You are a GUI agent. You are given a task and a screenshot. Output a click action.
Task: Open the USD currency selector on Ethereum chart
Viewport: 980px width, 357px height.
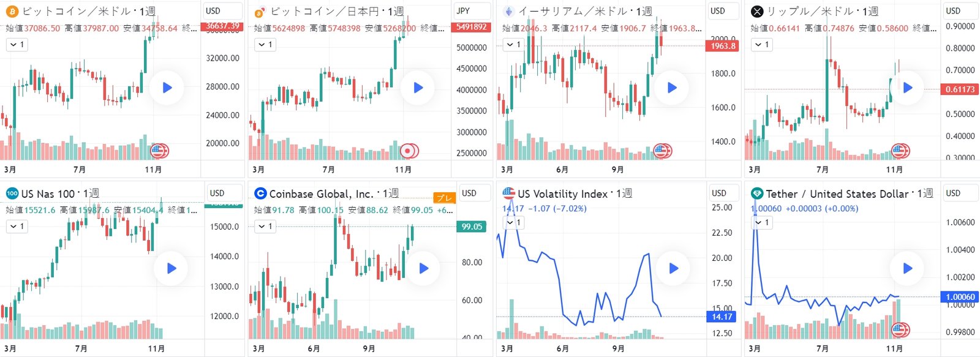pos(722,11)
